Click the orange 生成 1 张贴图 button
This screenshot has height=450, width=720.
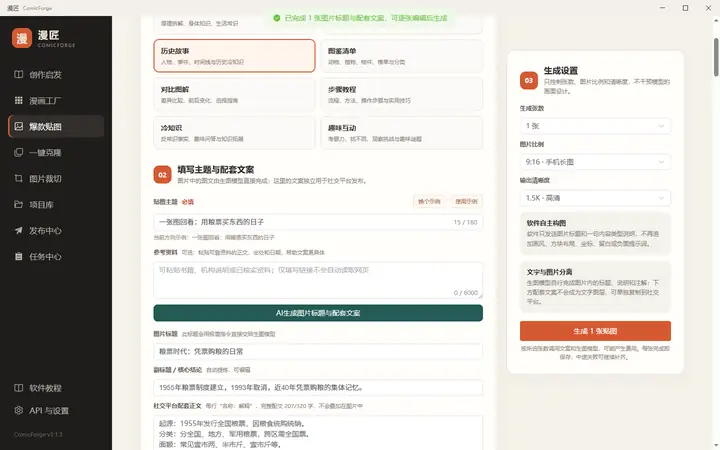(x=595, y=331)
